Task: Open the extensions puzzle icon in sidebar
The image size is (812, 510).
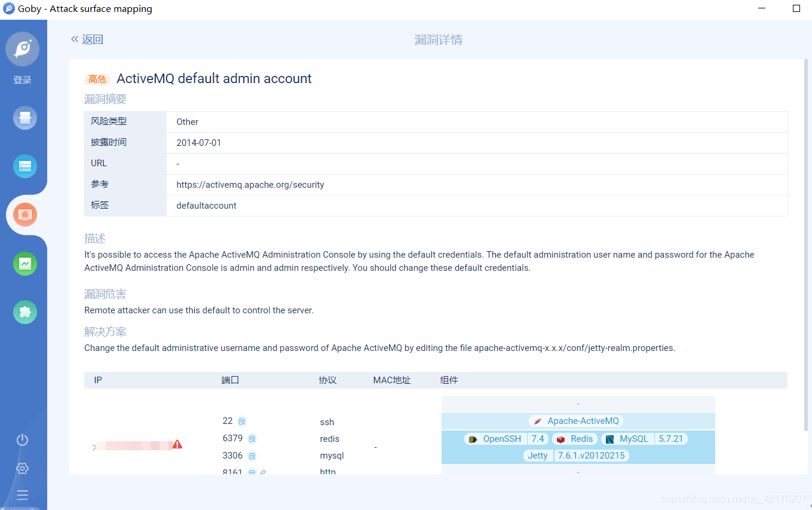Action: (25, 312)
